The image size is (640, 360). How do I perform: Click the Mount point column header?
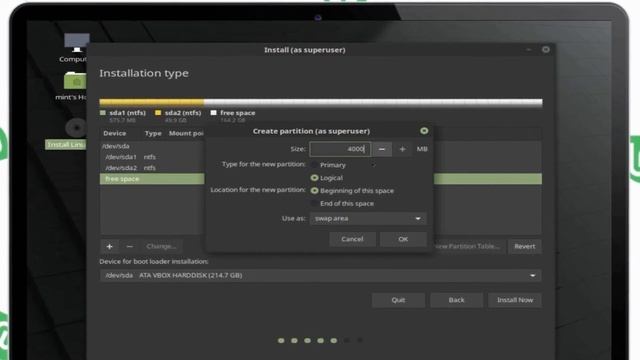pyautogui.click(x=186, y=133)
